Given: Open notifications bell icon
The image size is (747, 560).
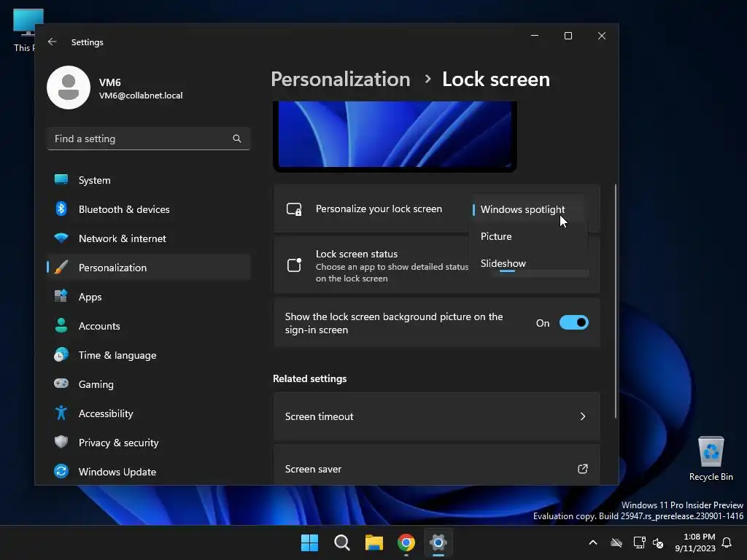Looking at the screenshot, I should pyautogui.click(x=727, y=542).
